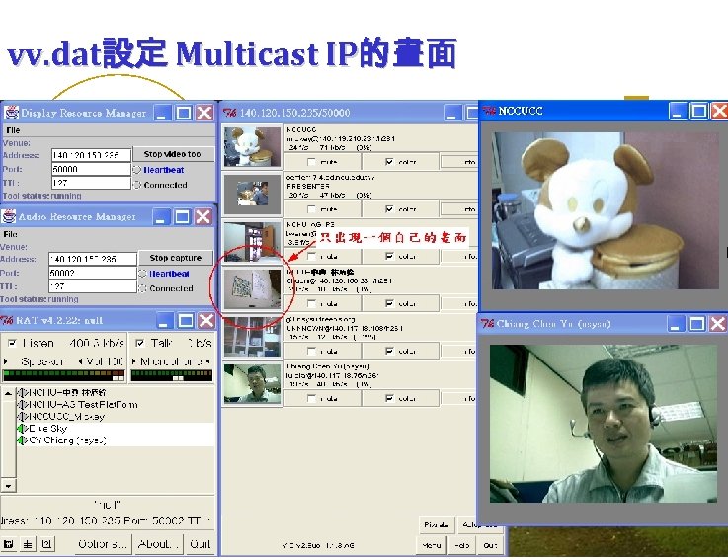Viewport: 728px width, 560px height.
Task: Click the Talk microphone gain slider bar
Action: 172,375
